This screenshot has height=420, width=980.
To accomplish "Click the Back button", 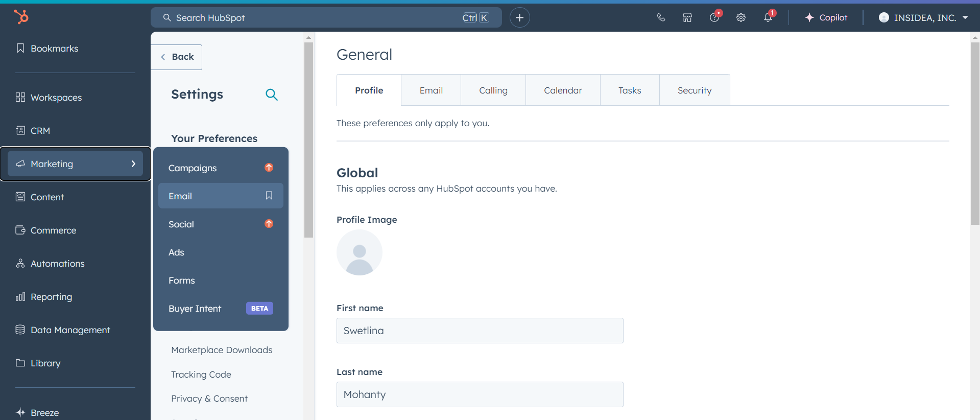I will (177, 57).
